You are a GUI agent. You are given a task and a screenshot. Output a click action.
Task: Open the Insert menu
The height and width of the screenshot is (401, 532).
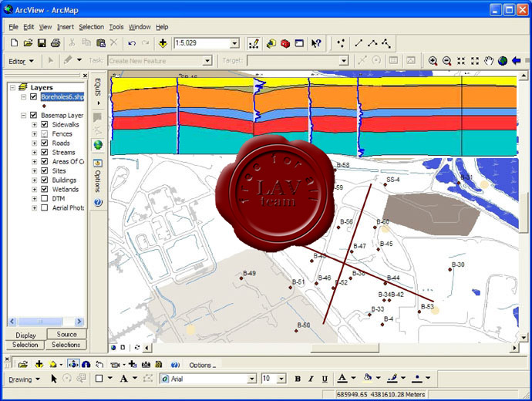click(65, 27)
